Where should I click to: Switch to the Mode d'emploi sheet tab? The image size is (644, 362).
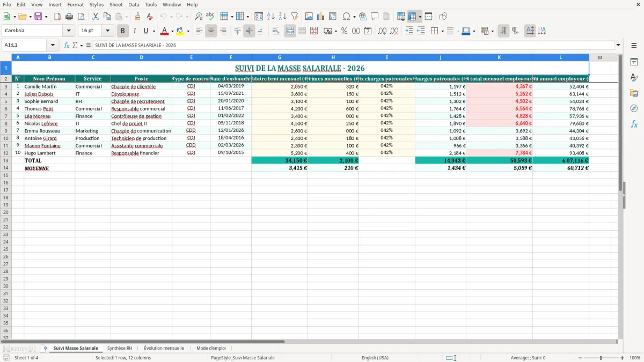(211, 348)
